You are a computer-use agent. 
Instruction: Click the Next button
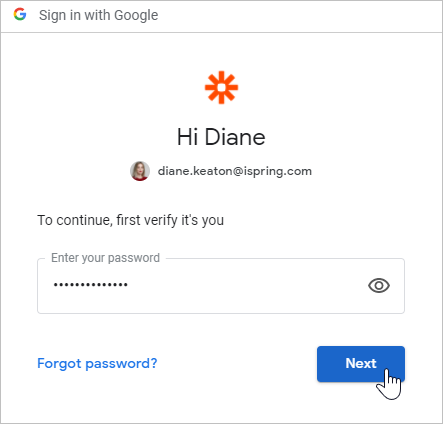tap(361, 364)
